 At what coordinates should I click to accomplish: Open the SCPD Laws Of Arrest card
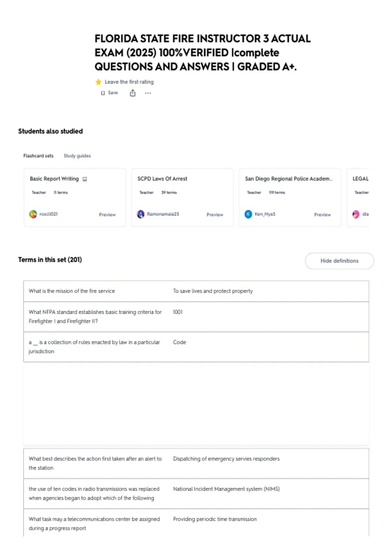[182, 198]
